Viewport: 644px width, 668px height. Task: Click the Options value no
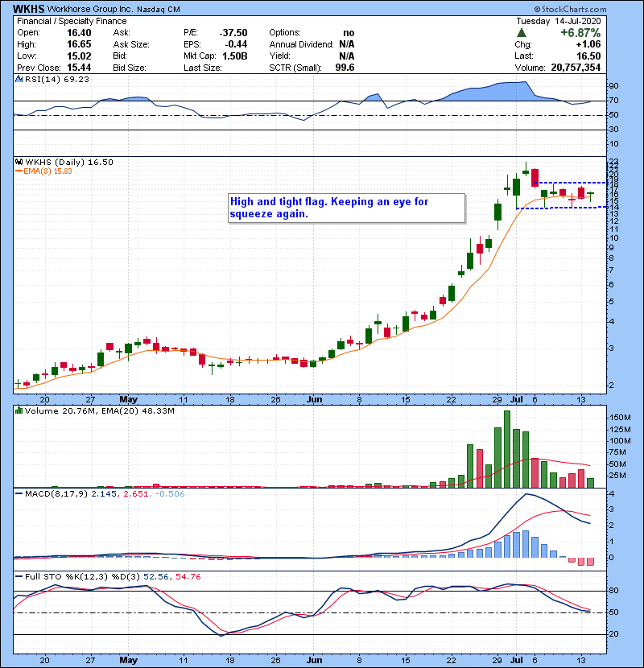point(349,33)
